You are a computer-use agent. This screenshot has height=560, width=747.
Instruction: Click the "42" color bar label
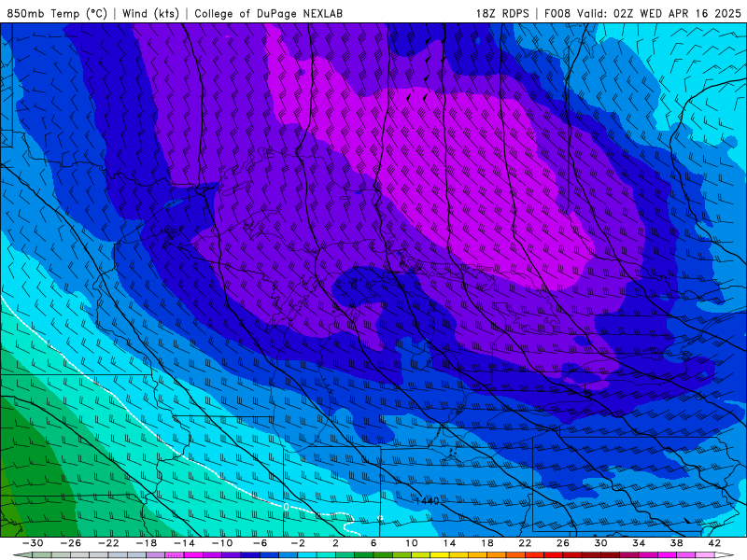(714, 543)
